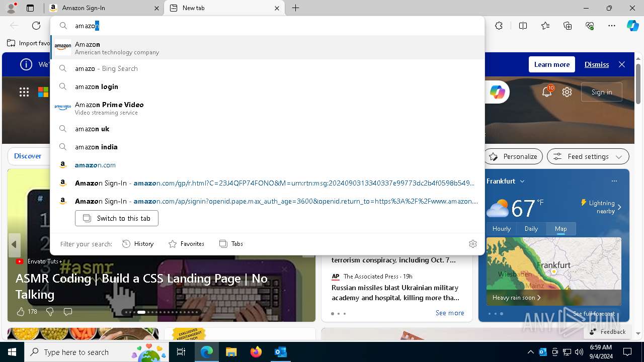Screen dimensions: 644x362
Task: Click the Feedback button
Action: click(x=607, y=332)
